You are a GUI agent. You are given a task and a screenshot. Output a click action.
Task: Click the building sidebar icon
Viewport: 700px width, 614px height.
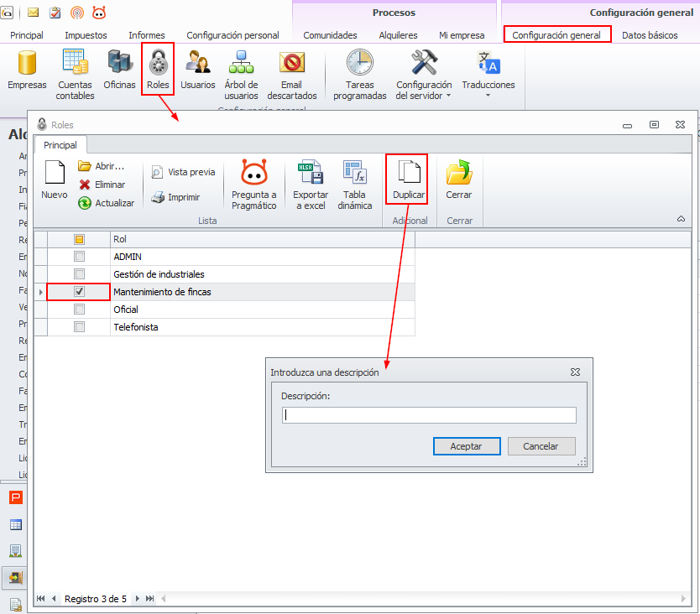[16, 551]
